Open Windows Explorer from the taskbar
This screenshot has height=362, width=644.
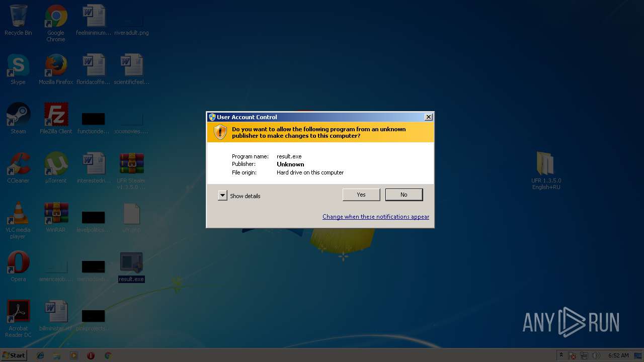point(57,355)
